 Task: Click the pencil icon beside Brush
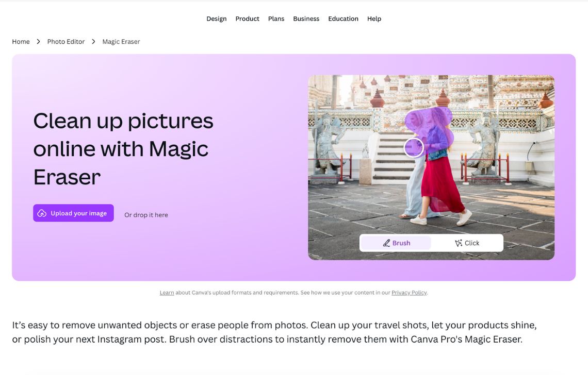coord(386,243)
